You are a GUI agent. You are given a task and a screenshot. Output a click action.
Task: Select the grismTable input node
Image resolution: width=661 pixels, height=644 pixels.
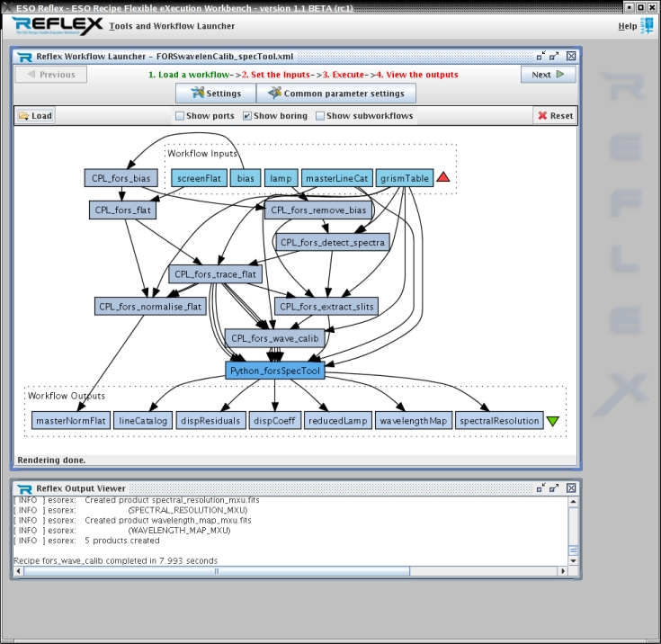405,178
